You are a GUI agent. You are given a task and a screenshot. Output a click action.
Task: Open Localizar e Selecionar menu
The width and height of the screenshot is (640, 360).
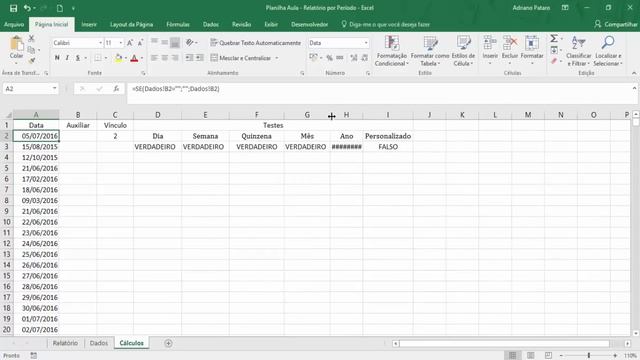click(608, 51)
